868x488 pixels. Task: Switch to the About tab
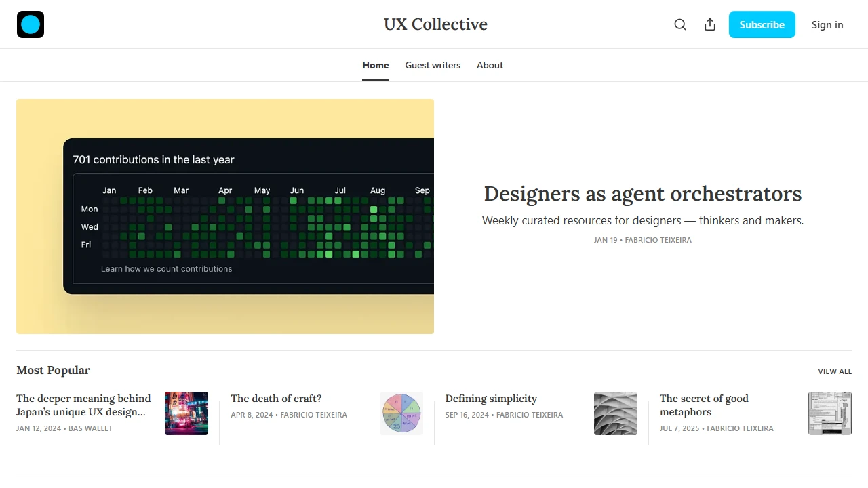click(490, 65)
